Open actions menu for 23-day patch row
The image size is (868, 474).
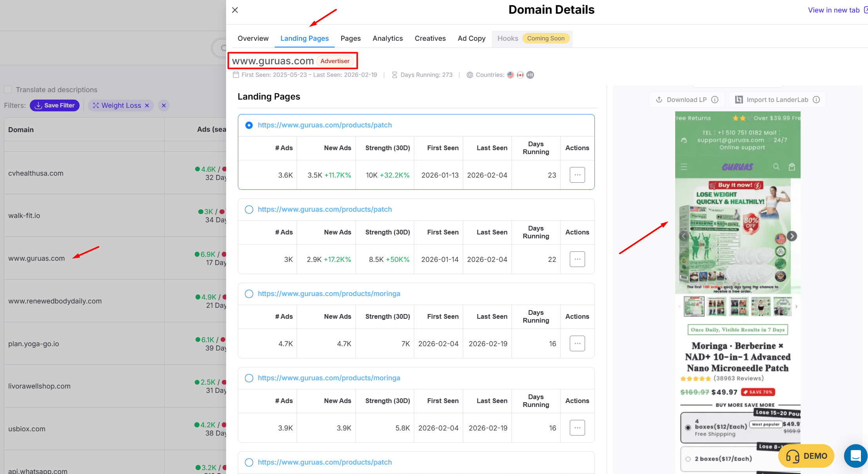tap(577, 175)
